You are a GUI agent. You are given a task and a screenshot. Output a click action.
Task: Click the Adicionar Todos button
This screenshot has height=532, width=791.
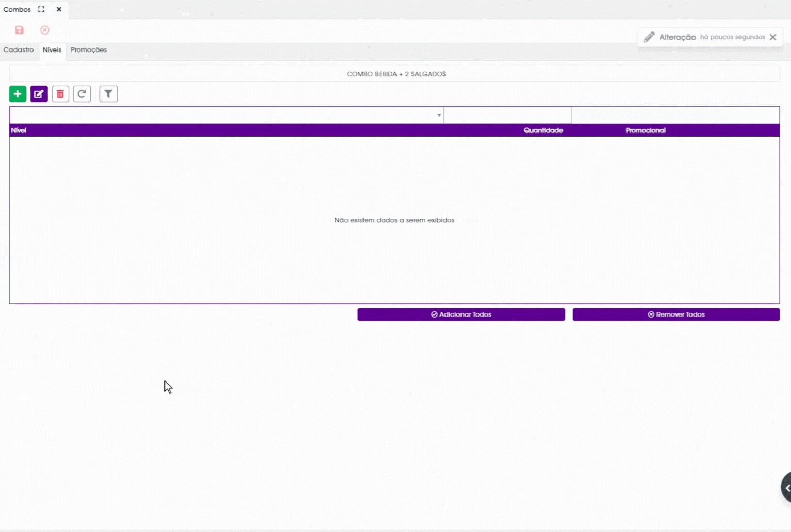[x=461, y=314]
